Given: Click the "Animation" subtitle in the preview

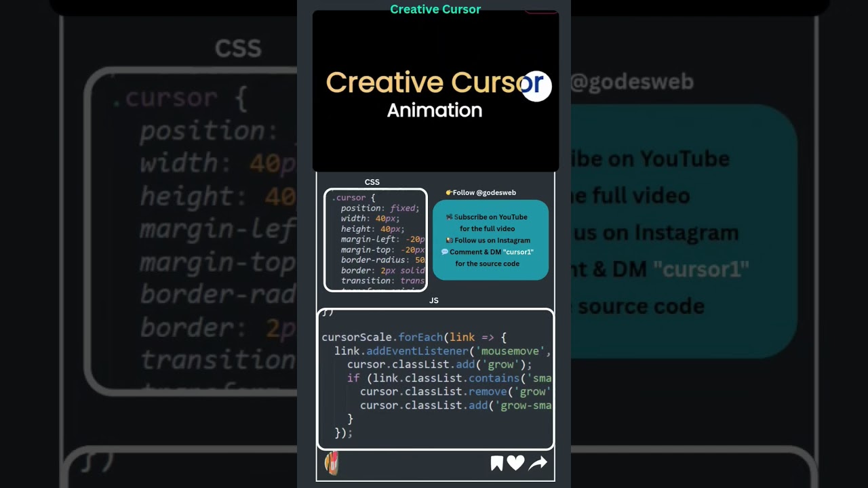Looking at the screenshot, I should tap(435, 110).
